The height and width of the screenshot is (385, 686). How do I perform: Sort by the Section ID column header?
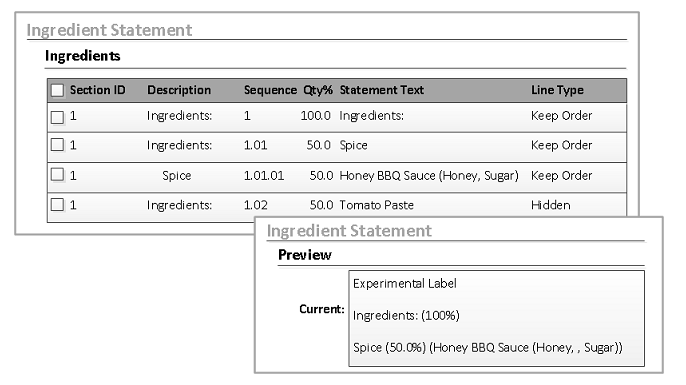pos(98,90)
